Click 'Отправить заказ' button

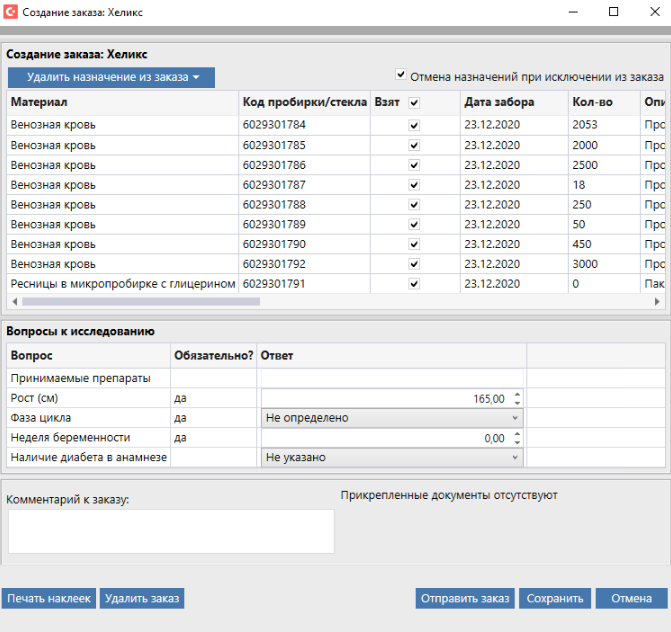click(465, 598)
